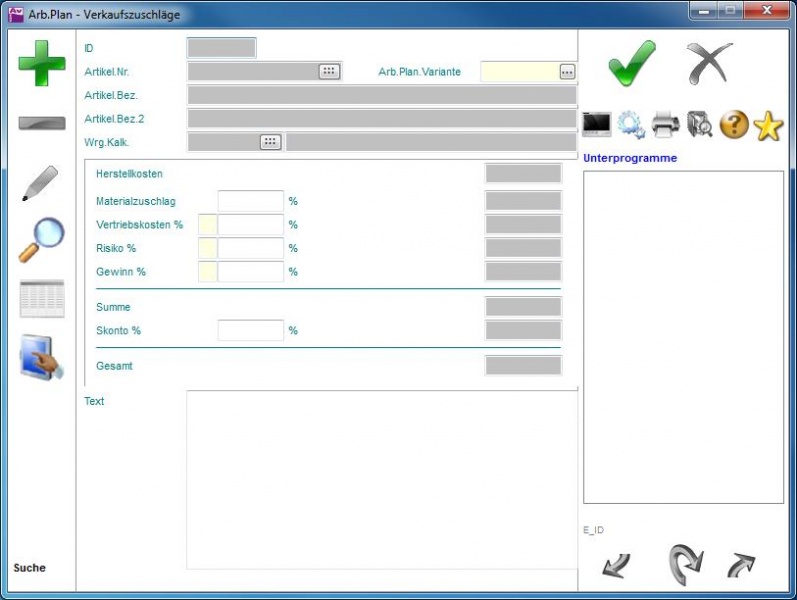Click the Materialzuschlag percent input field
Viewport: 797px width, 600px height.
[x=251, y=201]
